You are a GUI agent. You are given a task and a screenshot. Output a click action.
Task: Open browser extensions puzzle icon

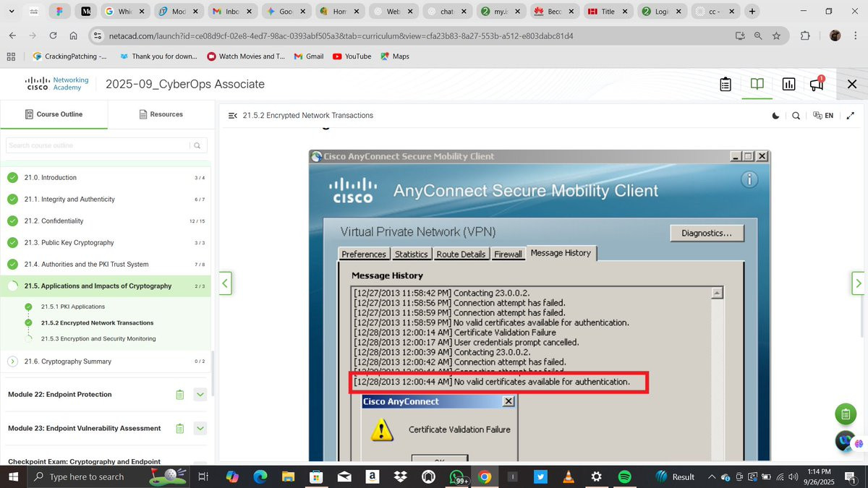pyautogui.click(x=805, y=35)
